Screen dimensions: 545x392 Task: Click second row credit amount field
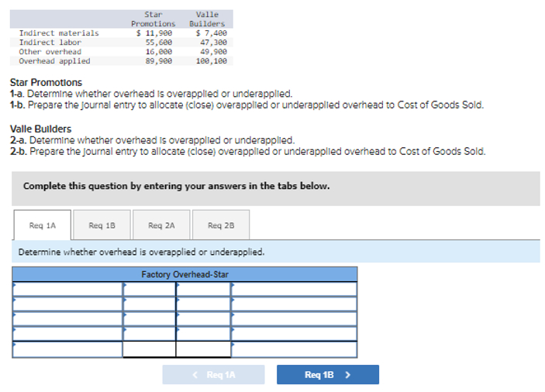click(203, 304)
